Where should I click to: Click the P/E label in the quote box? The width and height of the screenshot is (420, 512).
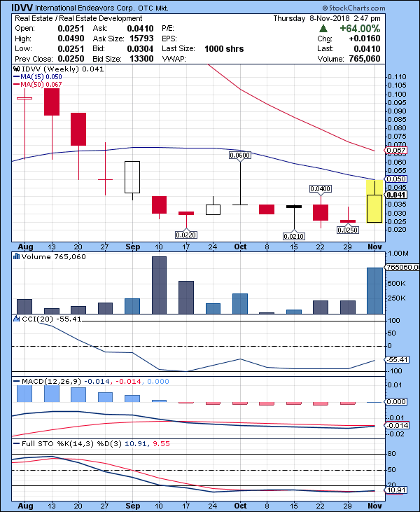point(168,29)
